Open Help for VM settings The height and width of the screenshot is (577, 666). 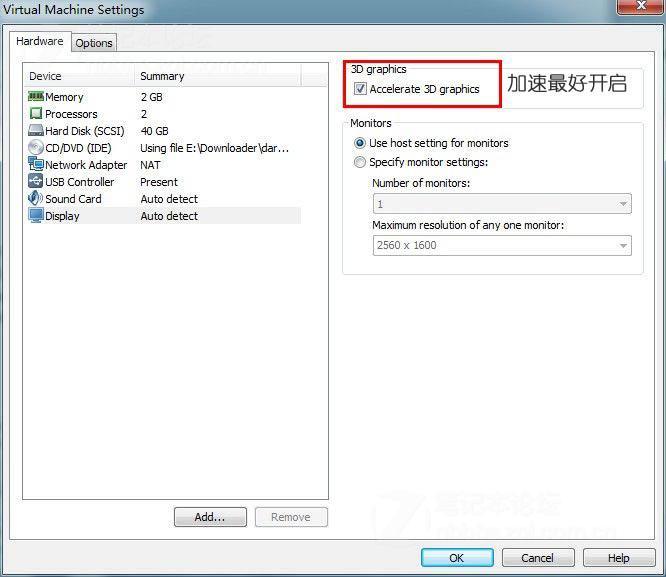coord(619,558)
